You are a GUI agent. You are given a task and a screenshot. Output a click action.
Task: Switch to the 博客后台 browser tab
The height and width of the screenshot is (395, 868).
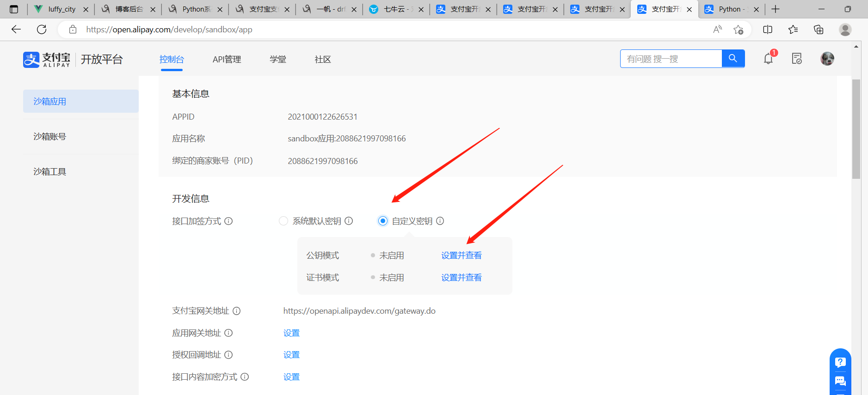tap(129, 9)
